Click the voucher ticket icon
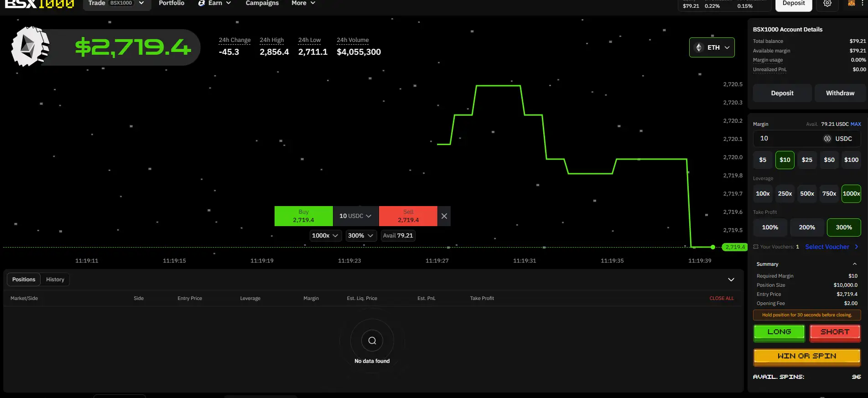868x398 pixels. tap(756, 247)
